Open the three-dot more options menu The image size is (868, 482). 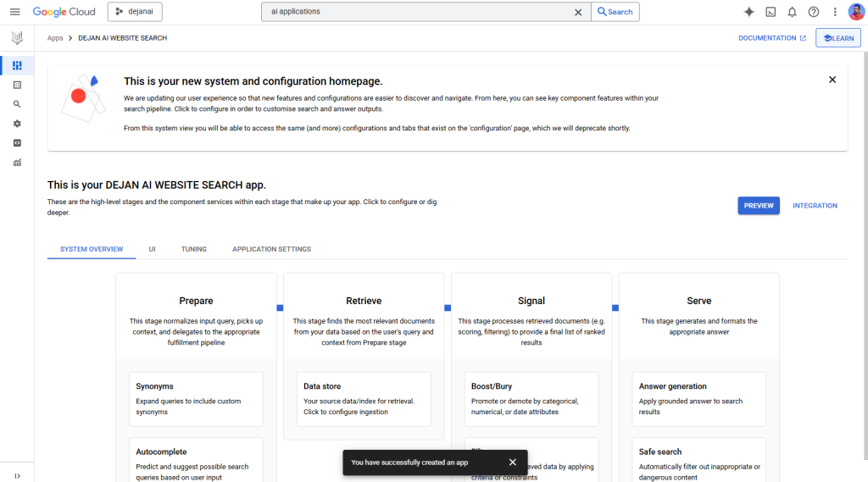point(835,12)
